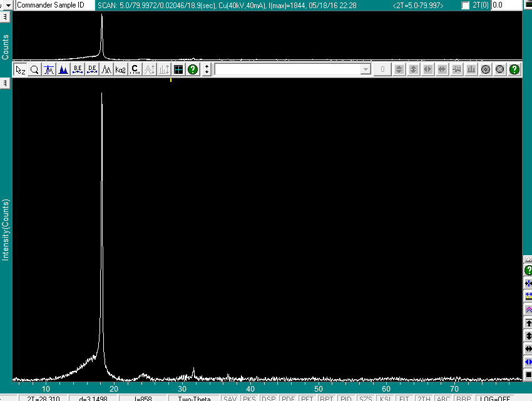Expand the toolbar's wide combo box list

366,69
